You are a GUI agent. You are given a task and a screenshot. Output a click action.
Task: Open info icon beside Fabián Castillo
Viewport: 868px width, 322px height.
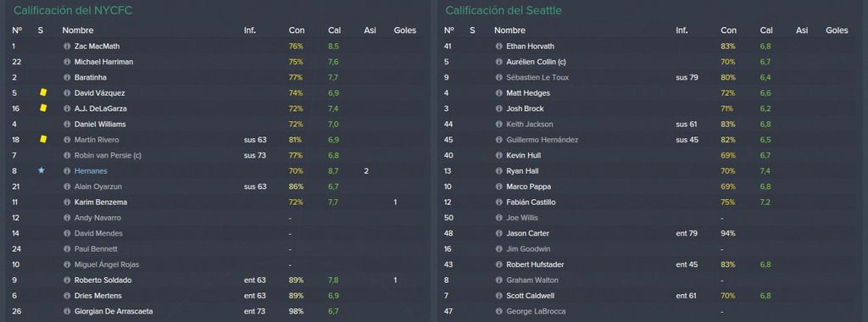pos(498,203)
